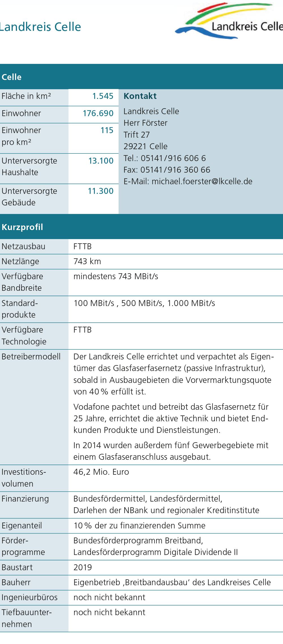Click the Investitionsvolumen value 46,2 Mio. Euro

pyautogui.click(x=101, y=472)
